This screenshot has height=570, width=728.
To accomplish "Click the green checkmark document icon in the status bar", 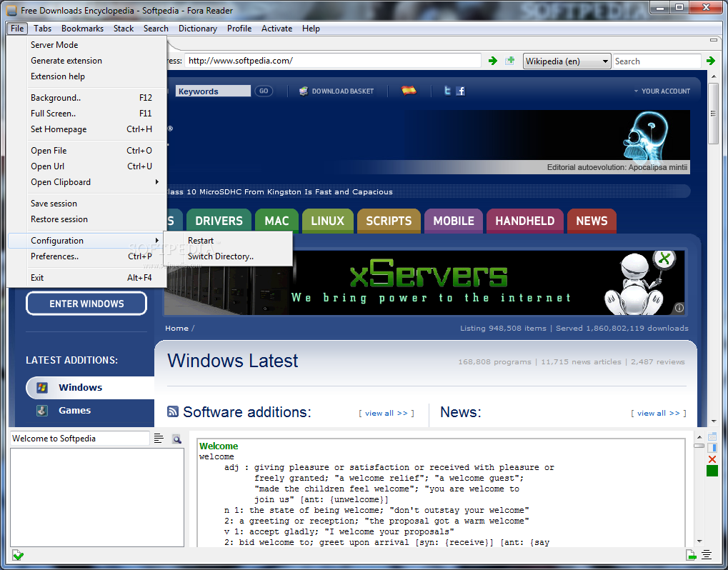I will pyautogui.click(x=18, y=555).
